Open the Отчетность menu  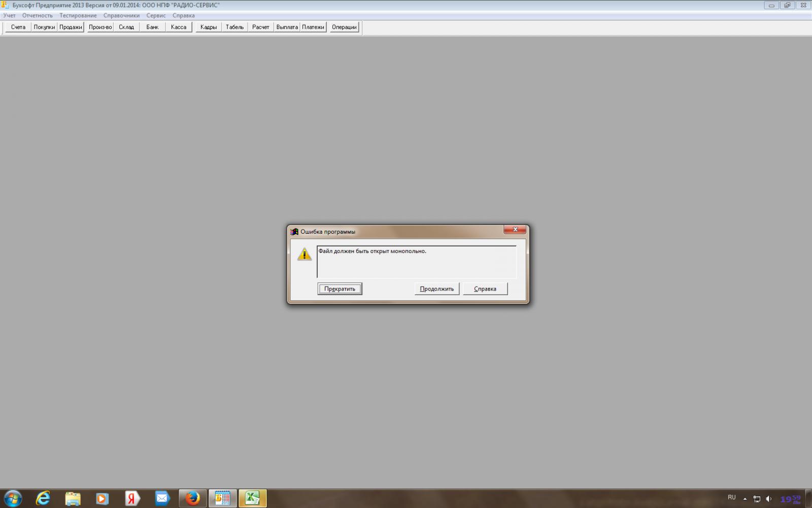37,15
